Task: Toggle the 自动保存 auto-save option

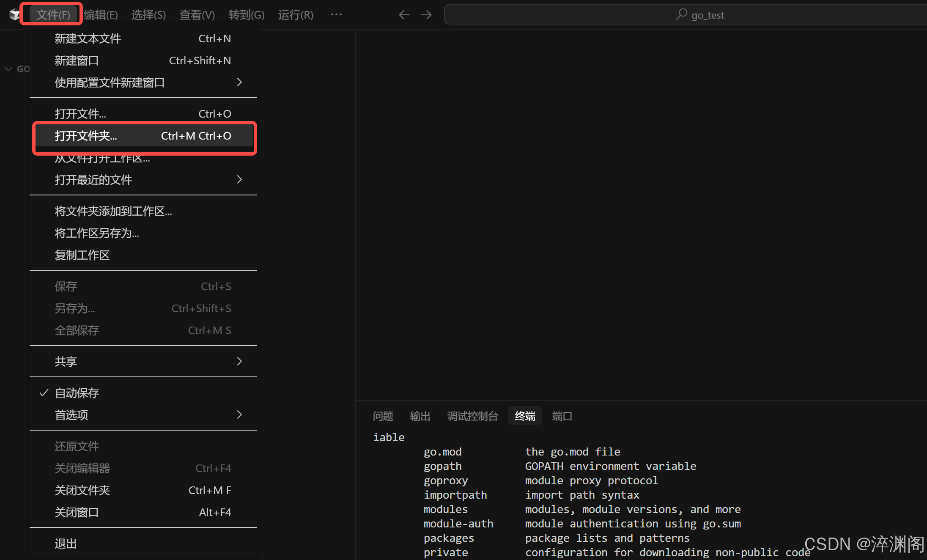Action: click(x=77, y=393)
